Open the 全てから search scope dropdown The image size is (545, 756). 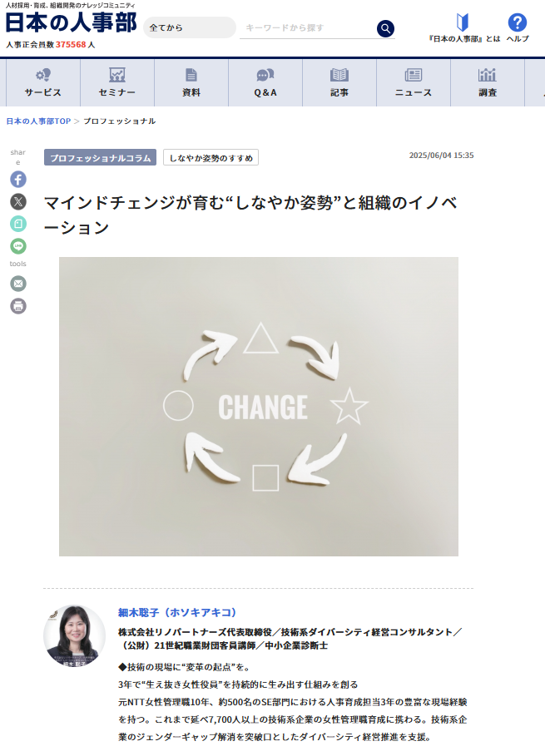pyautogui.click(x=190, y=27)
